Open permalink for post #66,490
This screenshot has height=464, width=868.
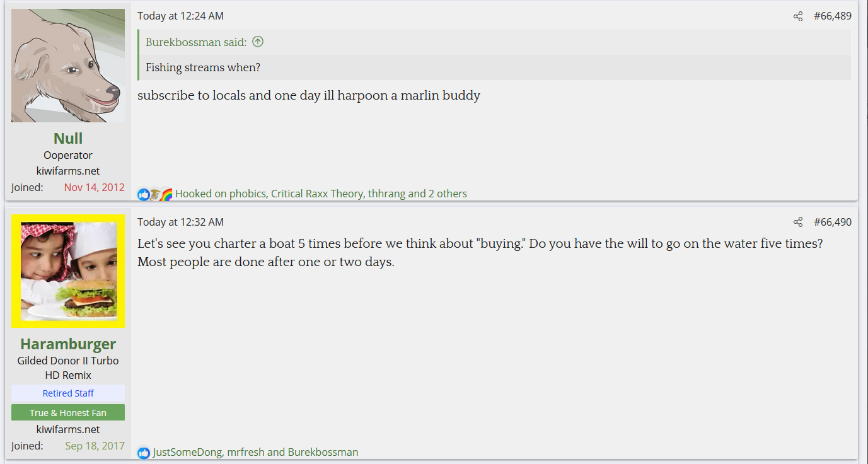tap(832, 222)
